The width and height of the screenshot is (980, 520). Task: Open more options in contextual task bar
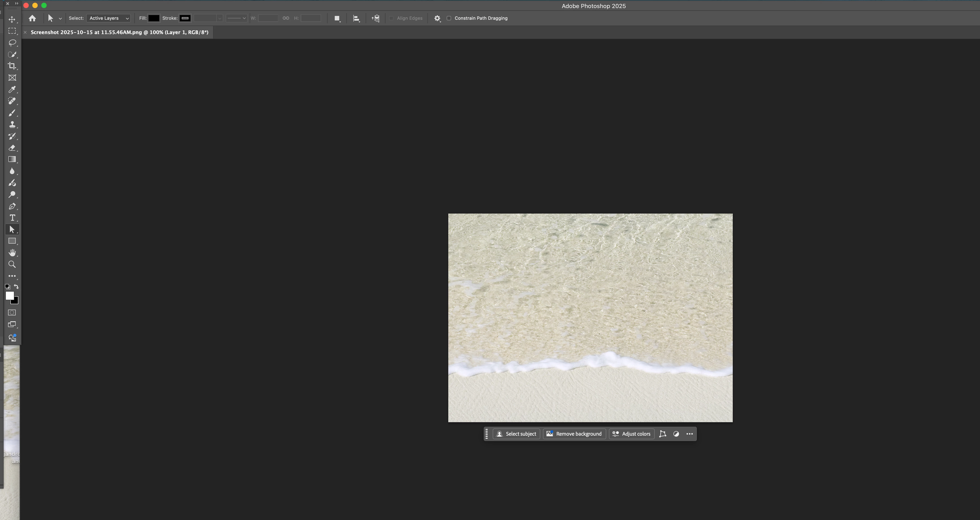coord(689,434)
